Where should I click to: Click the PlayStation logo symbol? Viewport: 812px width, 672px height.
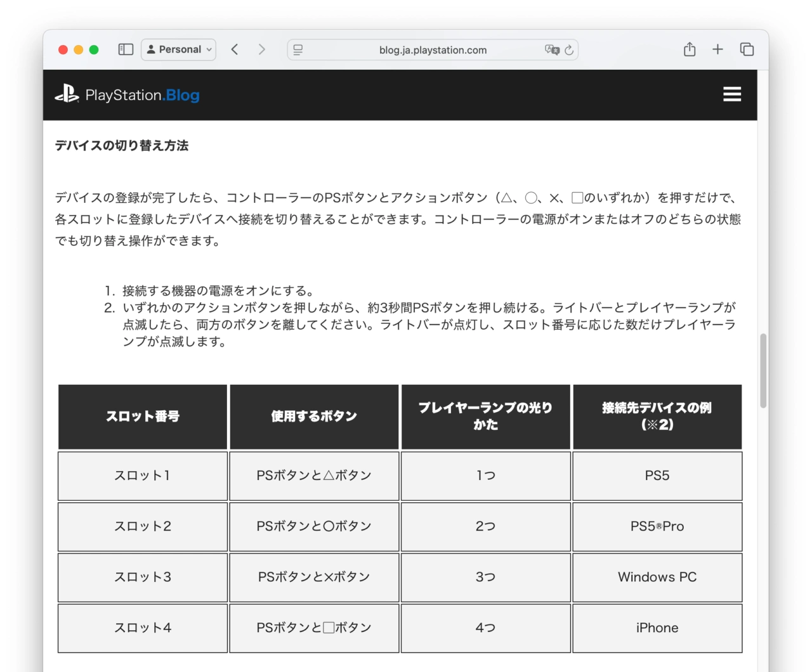point(67,94)
